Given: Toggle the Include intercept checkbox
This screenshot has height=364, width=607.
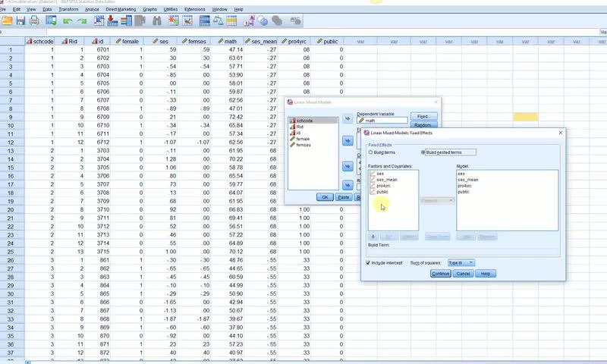Looking at the screenshot, I should pos(368,262).
